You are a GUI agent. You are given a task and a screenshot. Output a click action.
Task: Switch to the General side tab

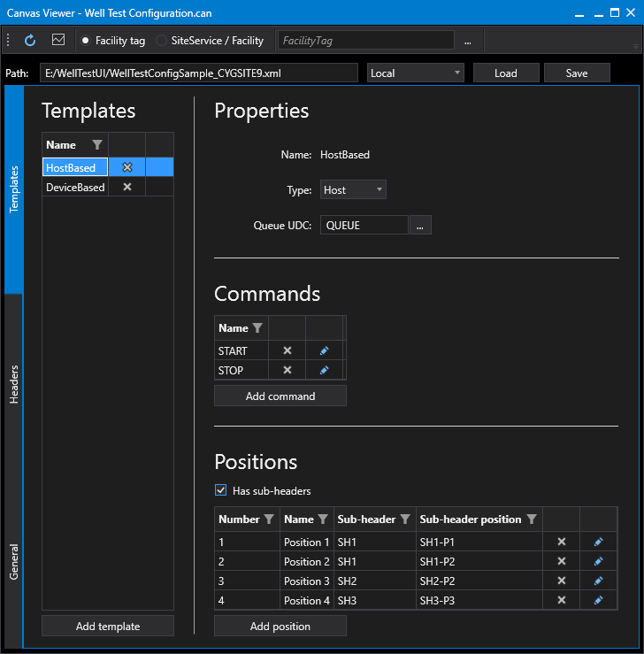click(14, 562)
